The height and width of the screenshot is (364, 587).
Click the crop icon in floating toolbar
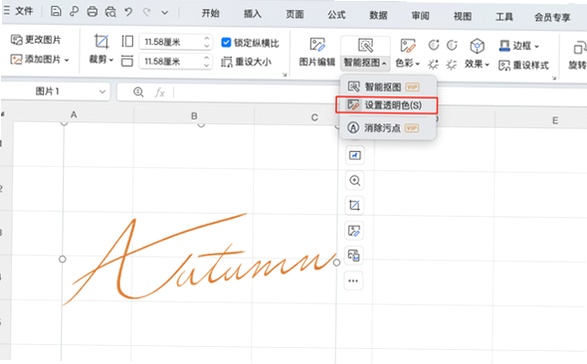[355, 205]
